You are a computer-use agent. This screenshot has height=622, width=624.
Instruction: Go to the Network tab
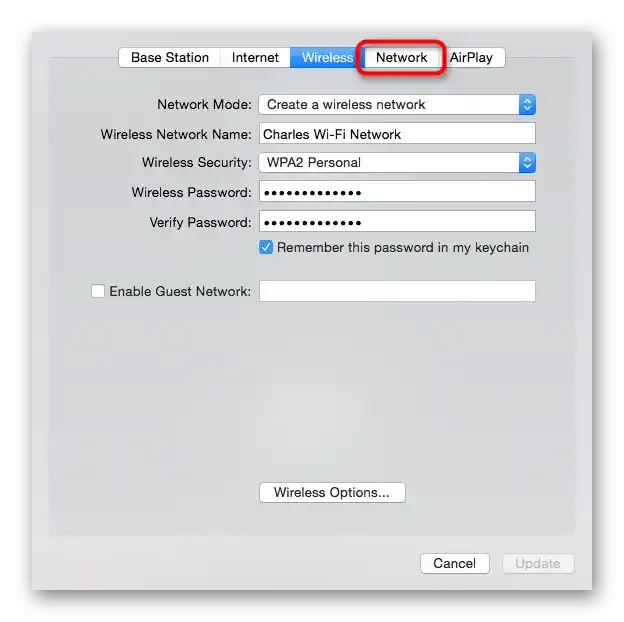[402, 58]
